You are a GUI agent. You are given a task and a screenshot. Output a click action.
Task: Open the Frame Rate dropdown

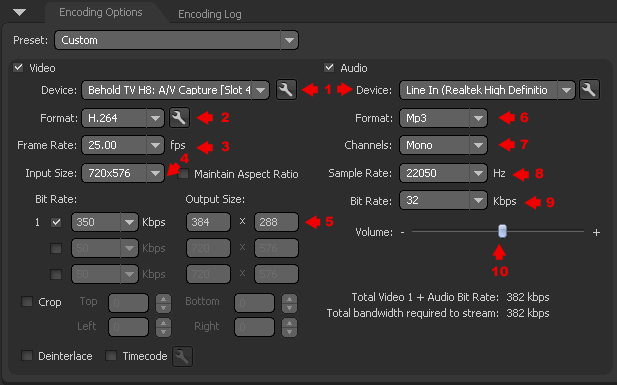123,145
